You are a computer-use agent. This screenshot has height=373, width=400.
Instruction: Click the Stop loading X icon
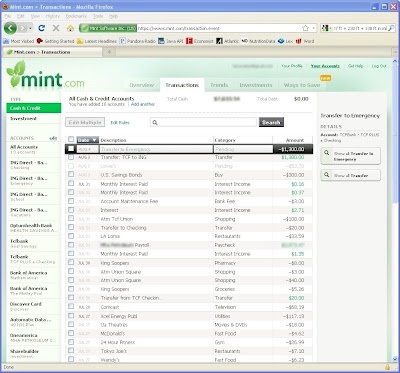(x=56, y=28)
